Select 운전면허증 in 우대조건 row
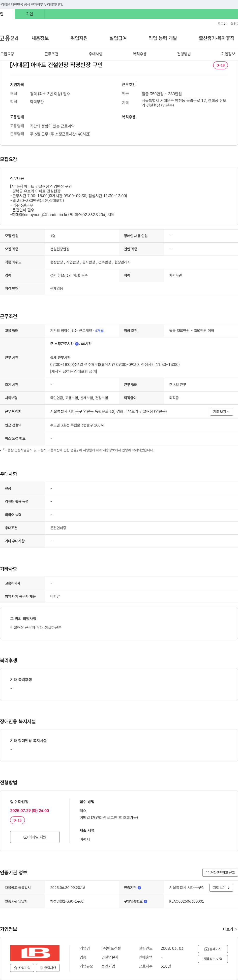The image size is (238, 980). (x=58, y=528)
